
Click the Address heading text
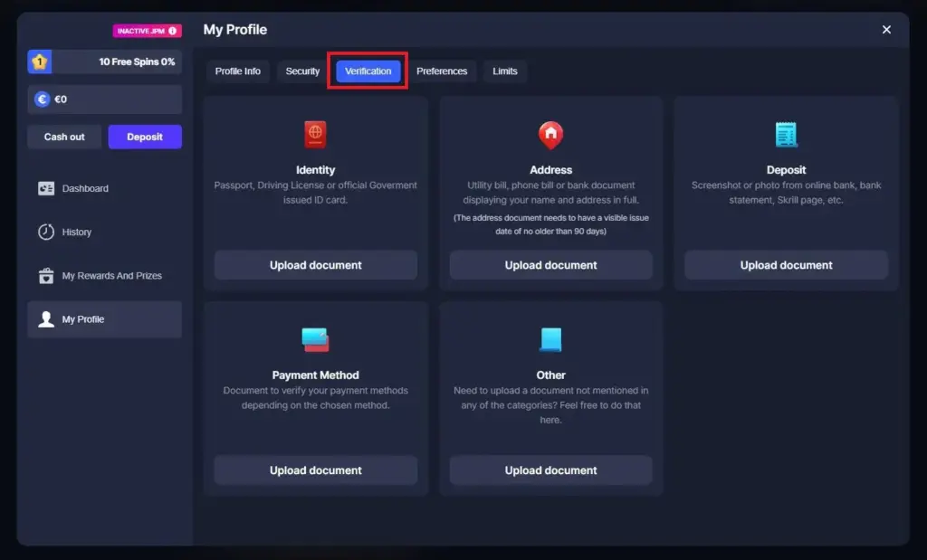click(x=551, y=169)
